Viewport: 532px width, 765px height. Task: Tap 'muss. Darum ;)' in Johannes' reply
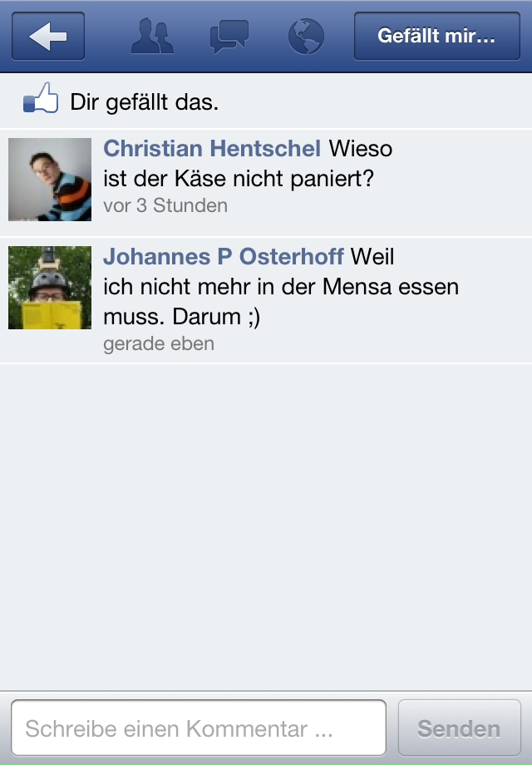[x=182, y=317]
